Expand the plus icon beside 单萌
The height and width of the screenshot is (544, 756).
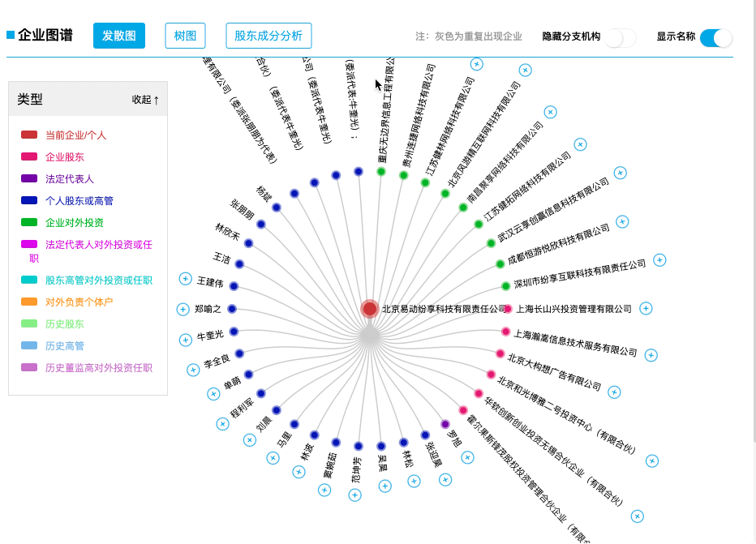point(213,394)
